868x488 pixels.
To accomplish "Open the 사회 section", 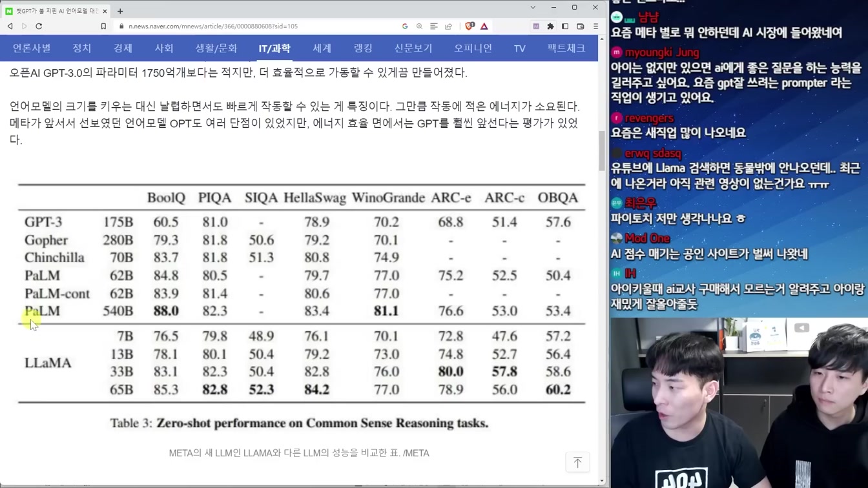I will pyautogui.click(x=164, y=48).
